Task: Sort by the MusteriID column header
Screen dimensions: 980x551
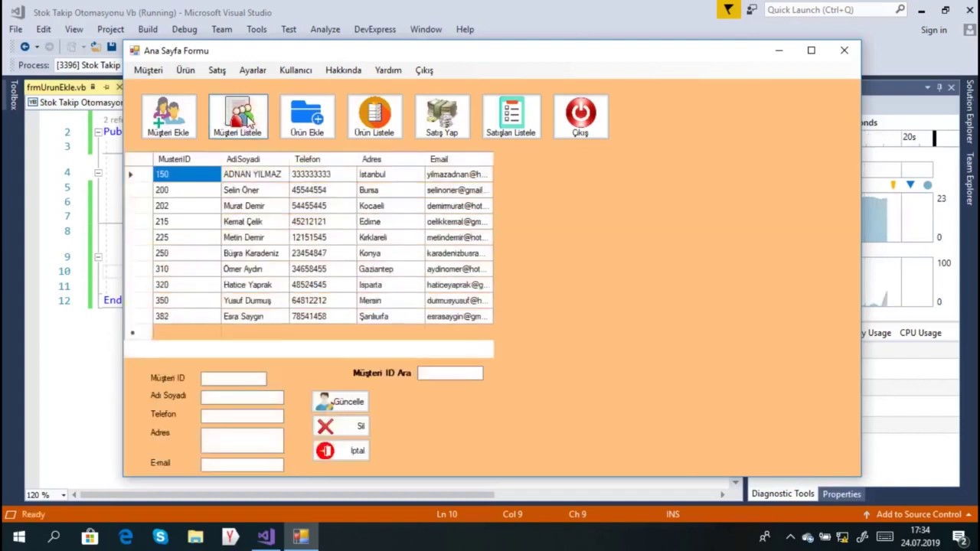Action: click(186, 159)
